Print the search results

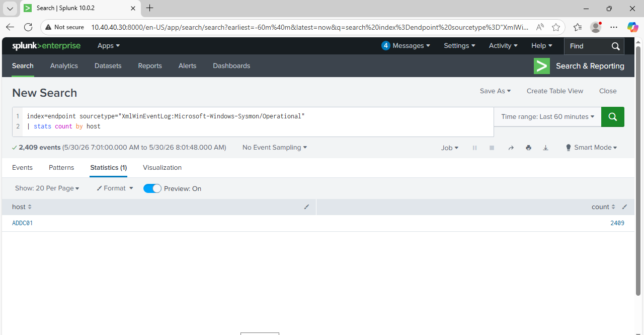point(528,148)
